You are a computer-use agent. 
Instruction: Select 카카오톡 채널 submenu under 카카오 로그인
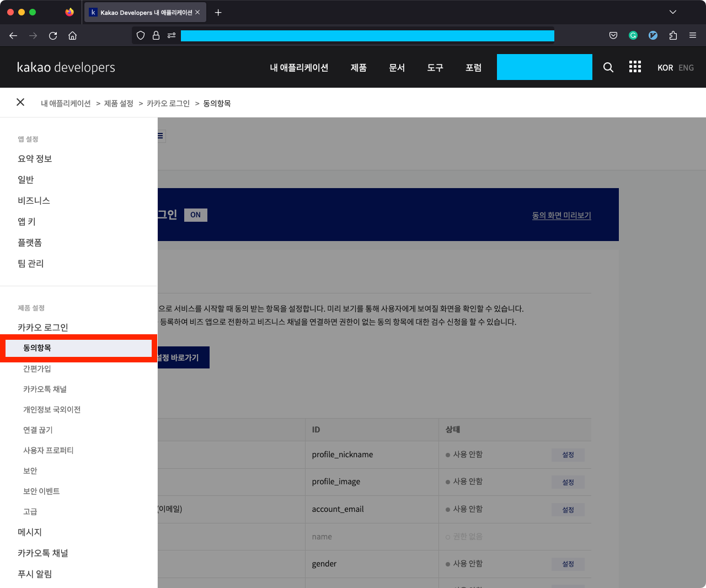coord(45,389)
